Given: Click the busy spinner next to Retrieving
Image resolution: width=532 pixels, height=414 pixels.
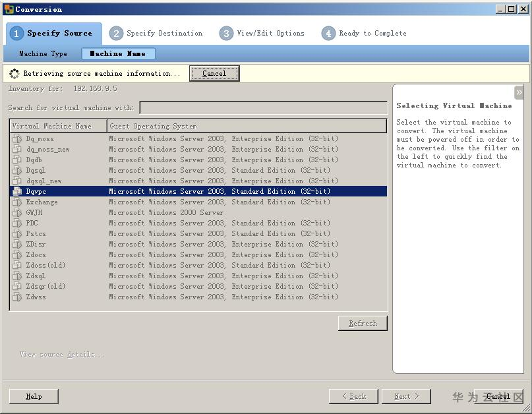Looking at the screenshot, I should click(x=15, y=73).
